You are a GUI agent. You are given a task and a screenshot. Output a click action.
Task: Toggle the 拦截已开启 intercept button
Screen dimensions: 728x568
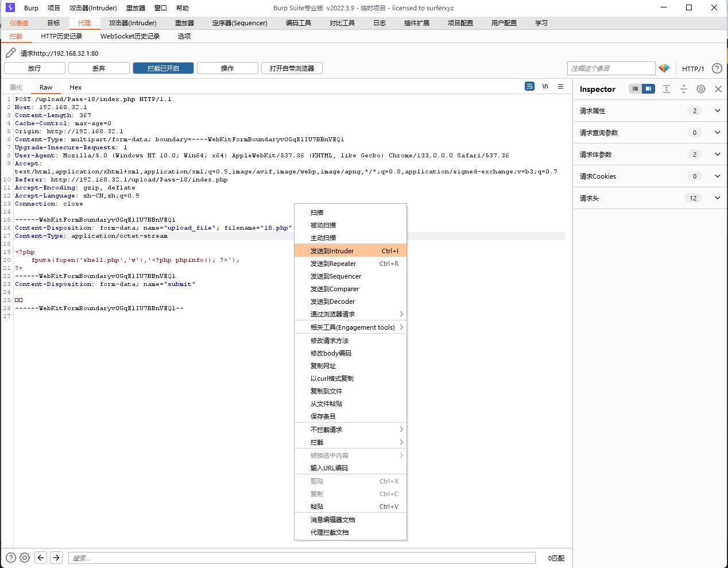(163, 68)
